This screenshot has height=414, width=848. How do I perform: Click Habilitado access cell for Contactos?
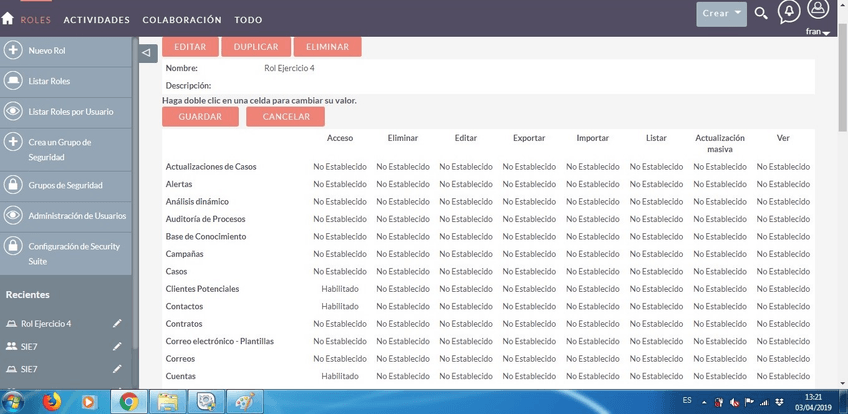coord(339,307)
